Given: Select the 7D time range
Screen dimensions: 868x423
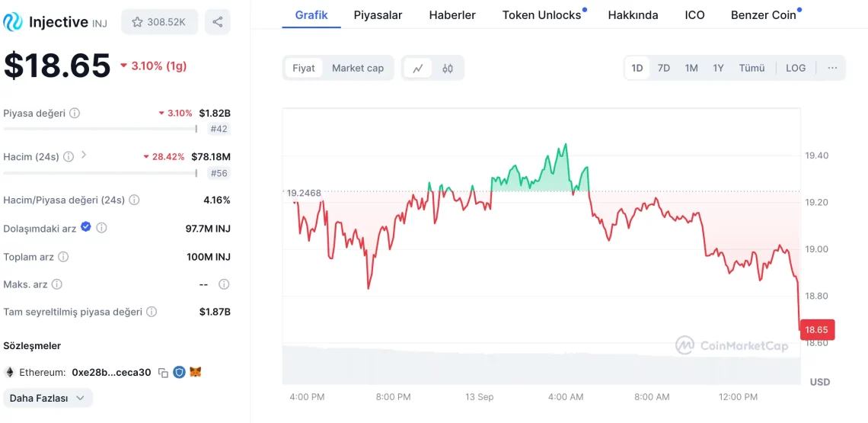Looking at the screenshot, I should [x=664, y=68].
